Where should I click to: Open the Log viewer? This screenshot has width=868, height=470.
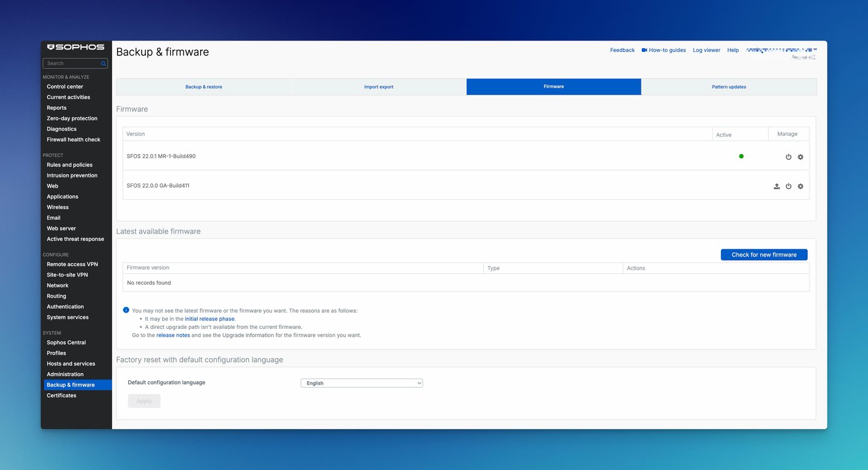pyautogui.click(x=706, y=50)
